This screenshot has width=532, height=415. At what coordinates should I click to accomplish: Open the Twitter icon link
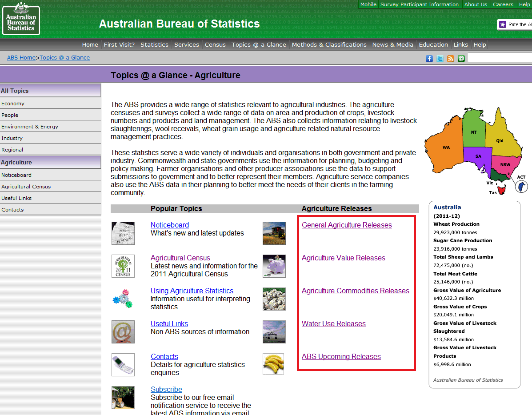(x=440, y=59)
